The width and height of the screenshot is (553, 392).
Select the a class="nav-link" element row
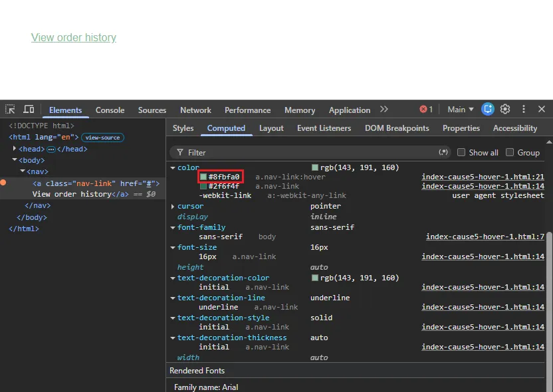coord(83,189)
